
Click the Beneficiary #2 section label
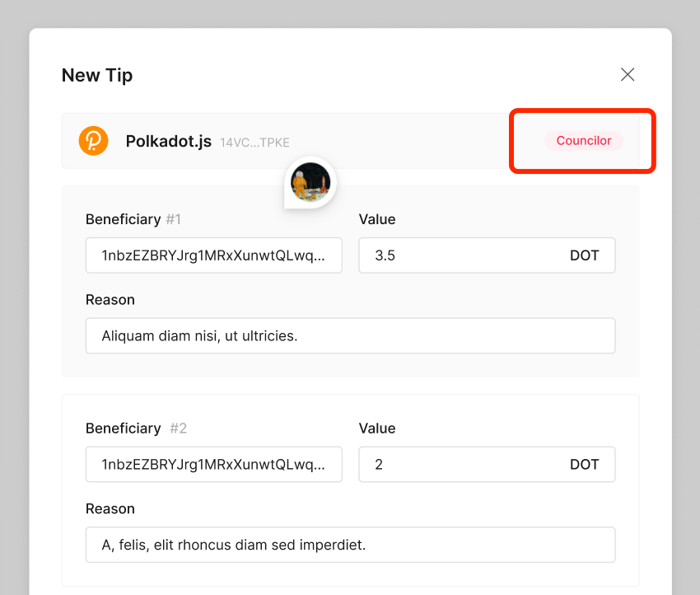123,428
